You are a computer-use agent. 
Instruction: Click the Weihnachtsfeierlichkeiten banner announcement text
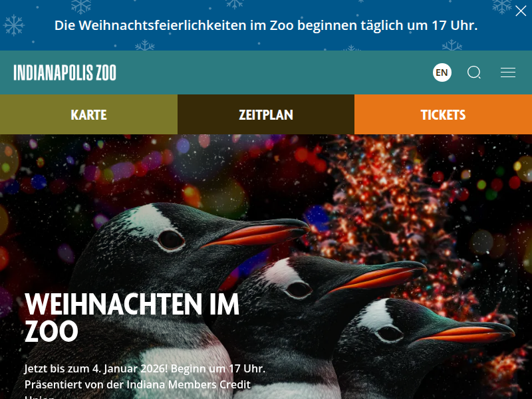point(266,25)
